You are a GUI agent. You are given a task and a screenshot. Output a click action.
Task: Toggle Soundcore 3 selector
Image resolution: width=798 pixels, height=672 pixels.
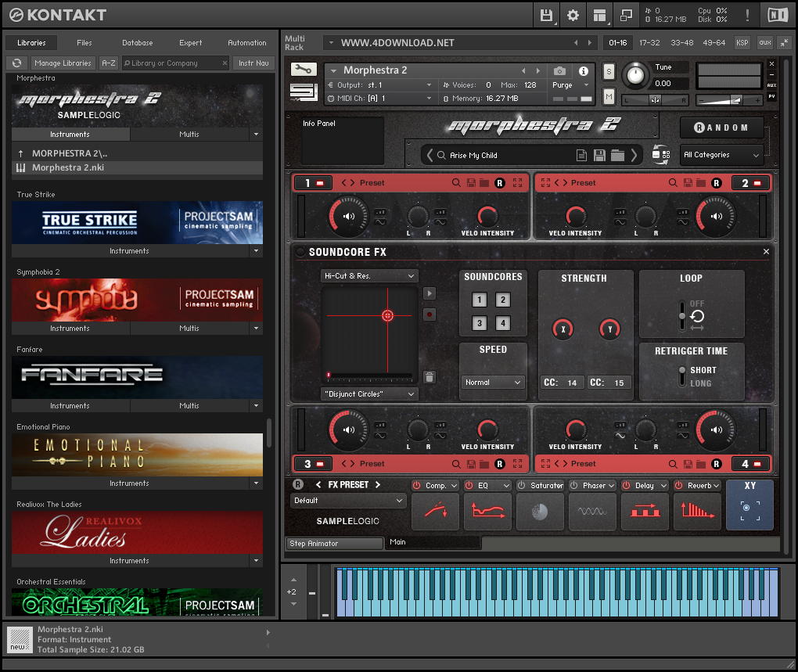click(x=479, y=323)
